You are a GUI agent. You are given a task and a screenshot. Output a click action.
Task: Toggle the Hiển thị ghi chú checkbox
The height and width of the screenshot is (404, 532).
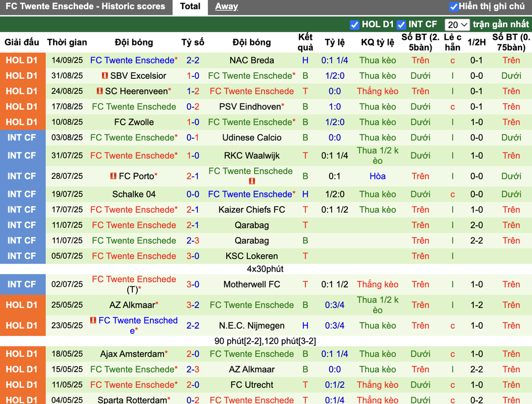click(453, 7)
